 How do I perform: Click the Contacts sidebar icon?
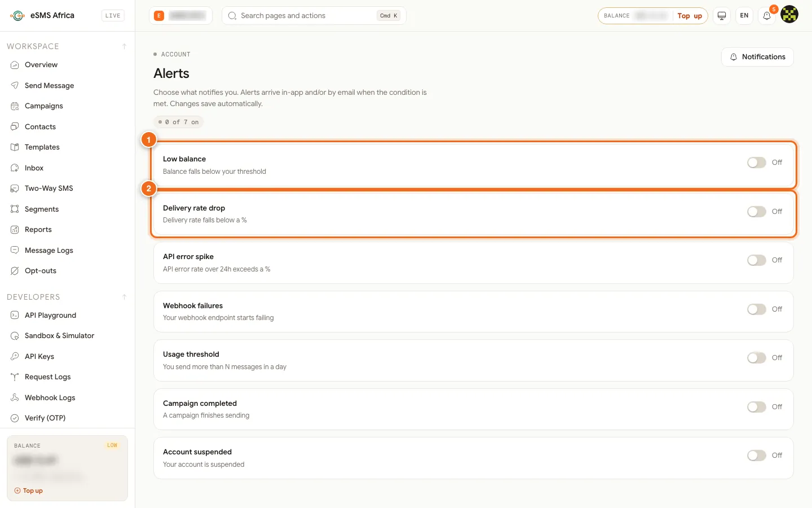click(15, 126)
